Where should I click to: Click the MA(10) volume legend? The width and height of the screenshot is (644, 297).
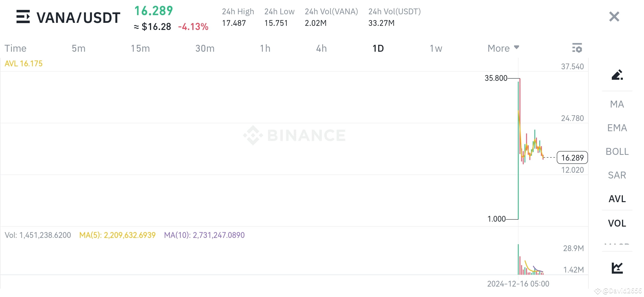[x=204, y=235]
